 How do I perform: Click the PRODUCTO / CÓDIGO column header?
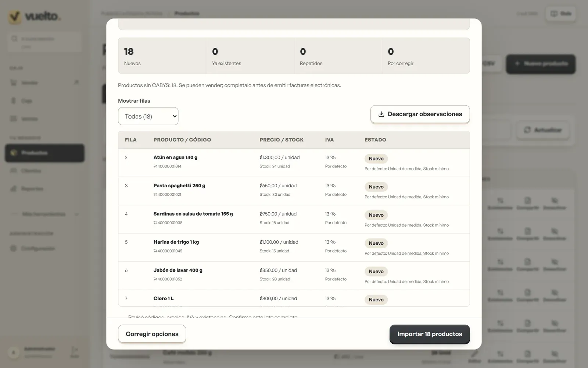click(182, 140)
